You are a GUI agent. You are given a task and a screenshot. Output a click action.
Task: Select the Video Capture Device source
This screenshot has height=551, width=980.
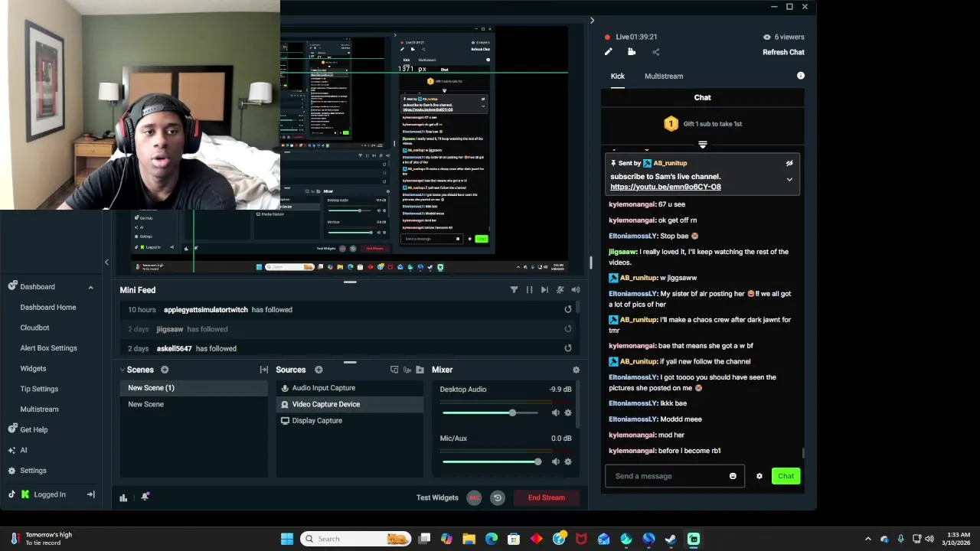[x=351, y=404]
